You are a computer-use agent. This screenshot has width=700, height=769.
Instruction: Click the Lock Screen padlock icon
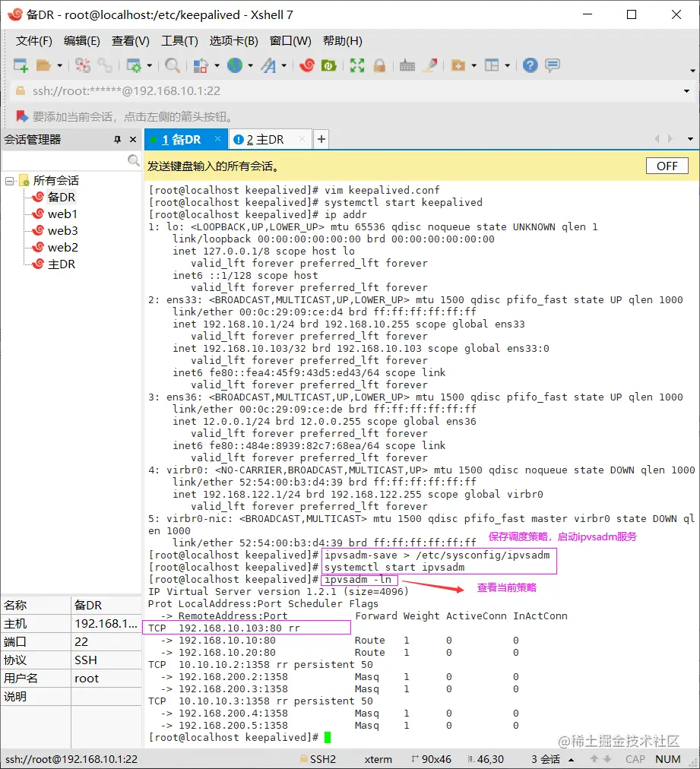379,65
